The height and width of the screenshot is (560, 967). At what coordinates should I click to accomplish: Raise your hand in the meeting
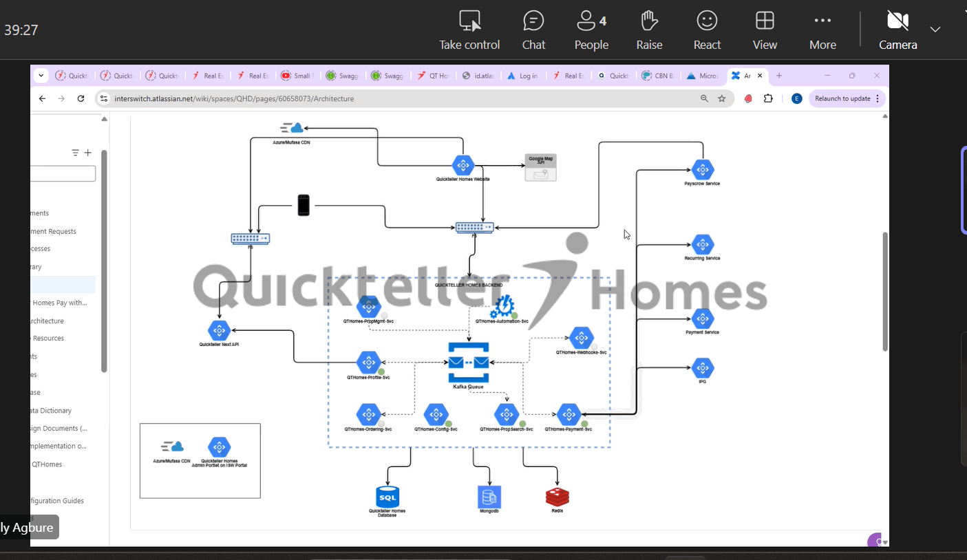point(649,30)
